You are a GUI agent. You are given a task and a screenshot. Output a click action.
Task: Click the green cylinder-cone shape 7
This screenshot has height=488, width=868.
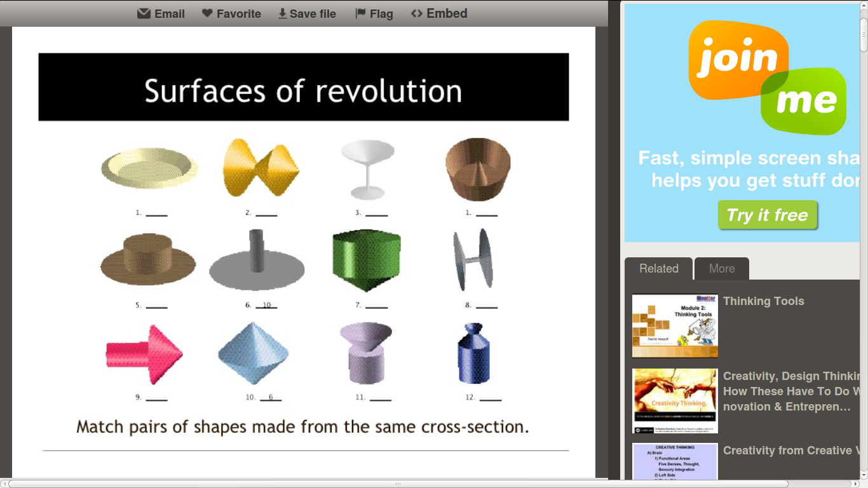367,260
